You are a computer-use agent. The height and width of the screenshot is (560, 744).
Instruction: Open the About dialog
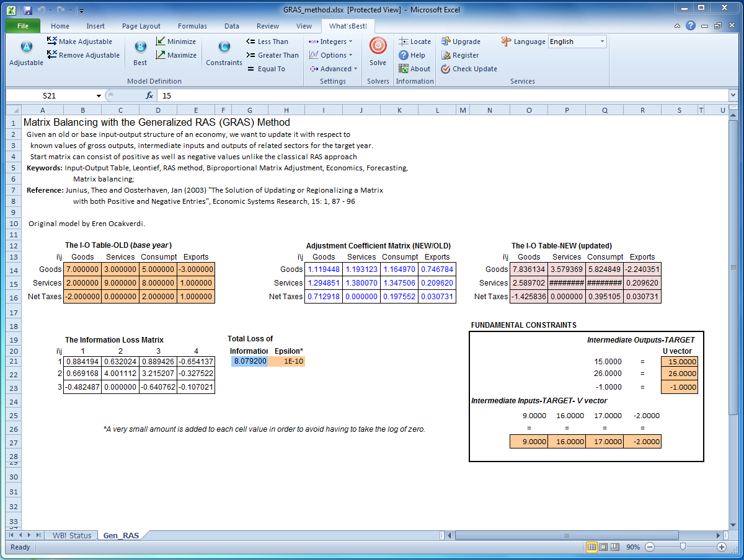(x=414, y=69)
